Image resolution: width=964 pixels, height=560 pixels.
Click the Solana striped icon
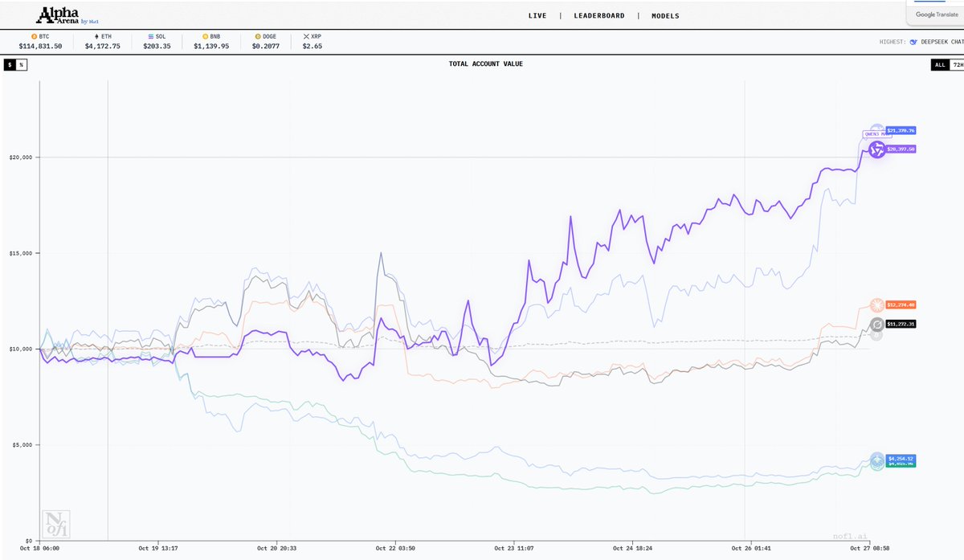click(151, 37)
